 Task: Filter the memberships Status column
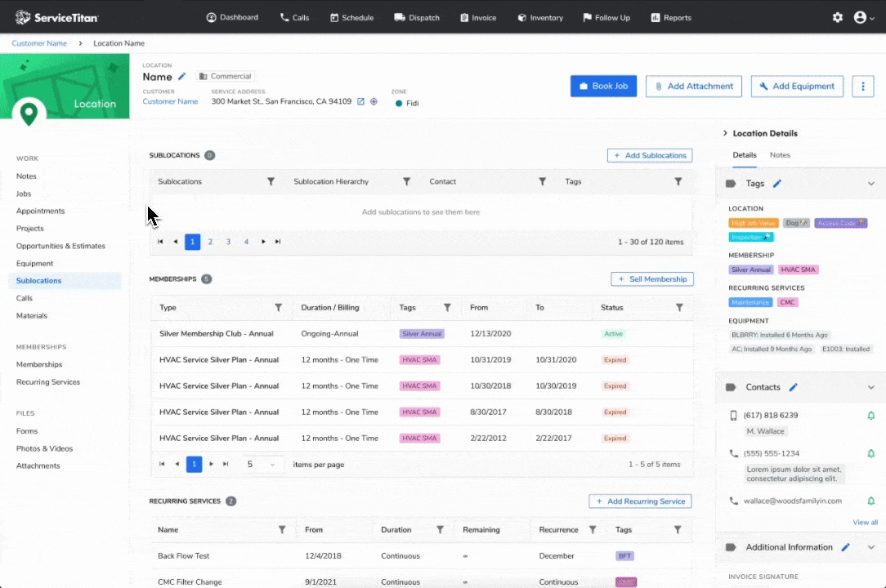[679, 307]
